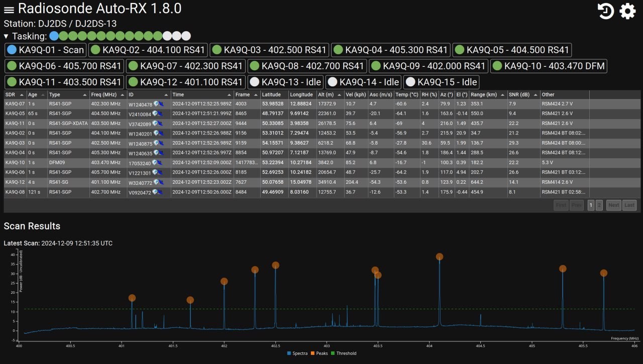The width and height of the screenshot is (643, 364).
Task: Go to Next table page
Action: [613, 205]
